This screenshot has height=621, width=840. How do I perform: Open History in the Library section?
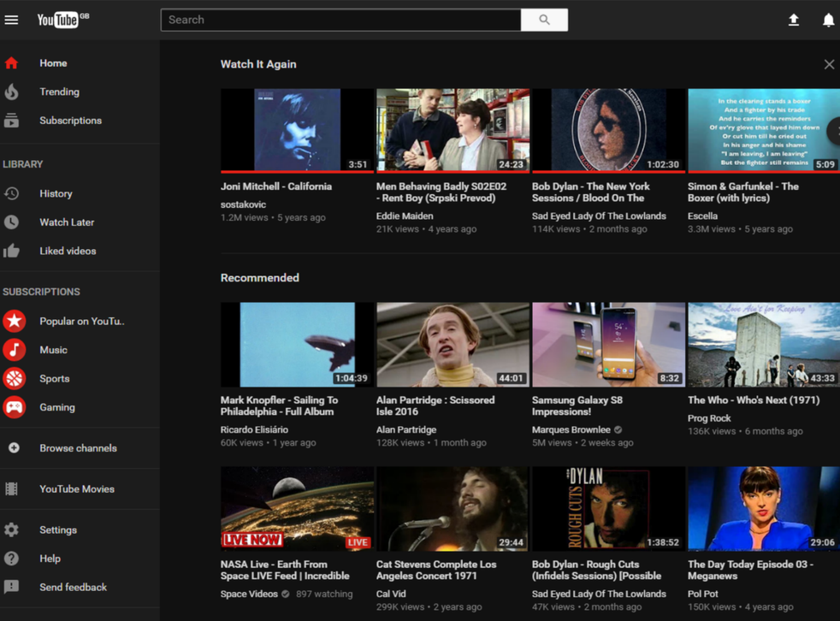[56, 193]
